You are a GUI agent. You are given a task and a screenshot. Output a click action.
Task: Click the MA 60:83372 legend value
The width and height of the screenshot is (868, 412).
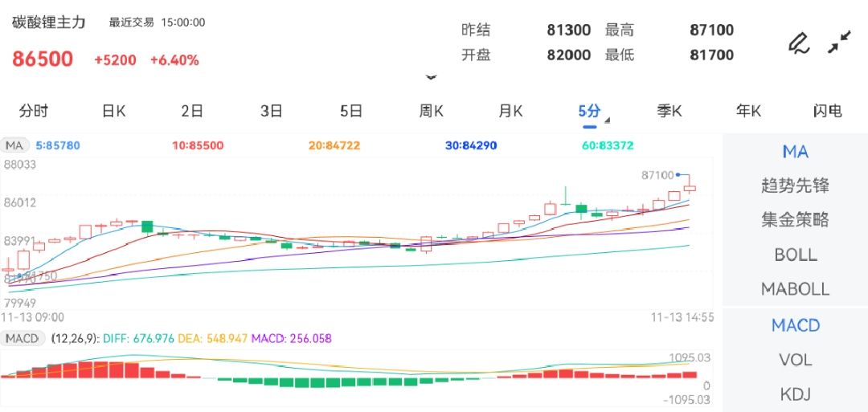[608, 146]
